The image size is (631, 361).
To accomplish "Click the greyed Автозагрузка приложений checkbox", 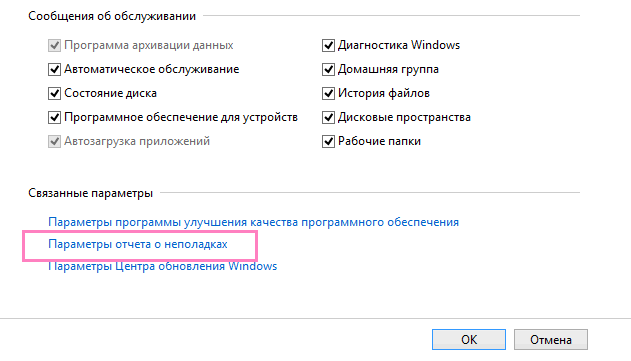I will [x=54, y=141].
